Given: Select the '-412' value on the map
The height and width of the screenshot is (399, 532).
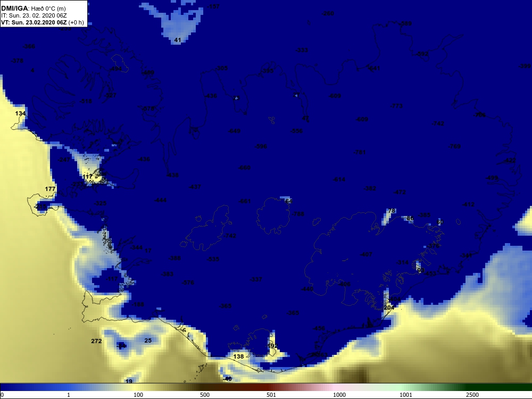Looking at the screenshot, I should (468, 204).
